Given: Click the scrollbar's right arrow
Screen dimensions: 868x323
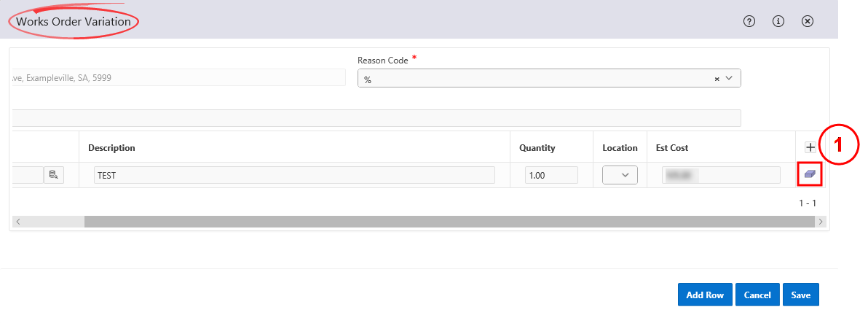Looking at the screenshot, I should pos(820,221).
